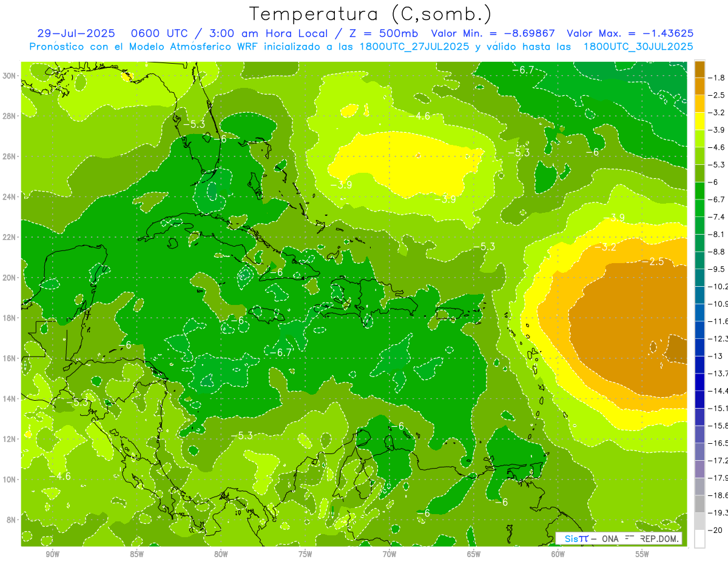Image resolution: width=728 pixels, height=562 pixels.
Task: Click the white bottom colorbar segment below -20
Action: 699,539
